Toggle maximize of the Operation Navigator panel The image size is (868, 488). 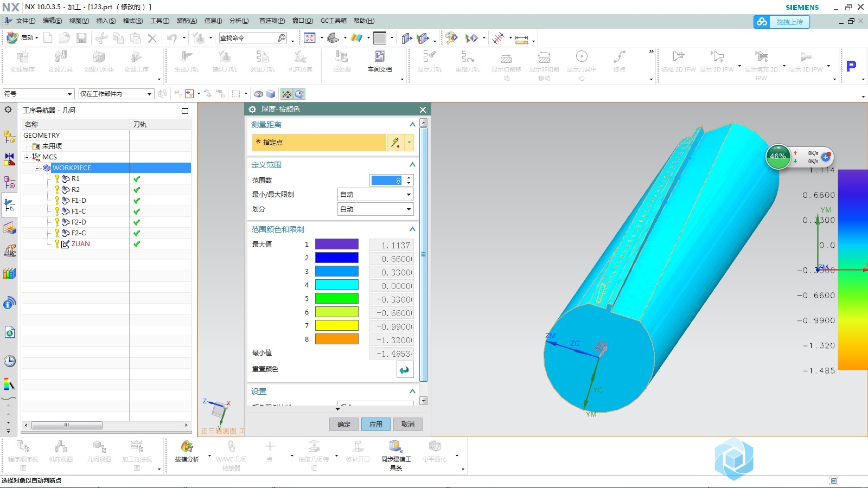tap(185, 111)
